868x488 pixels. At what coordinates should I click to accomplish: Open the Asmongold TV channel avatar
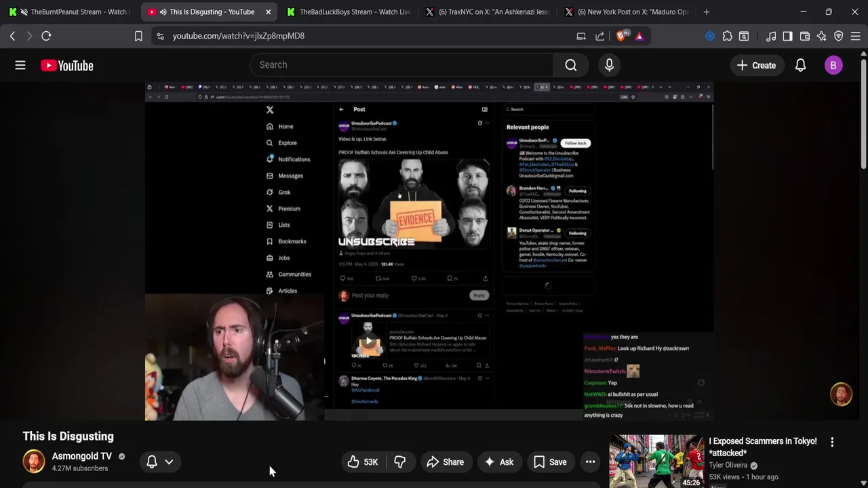tap(34, 462)
